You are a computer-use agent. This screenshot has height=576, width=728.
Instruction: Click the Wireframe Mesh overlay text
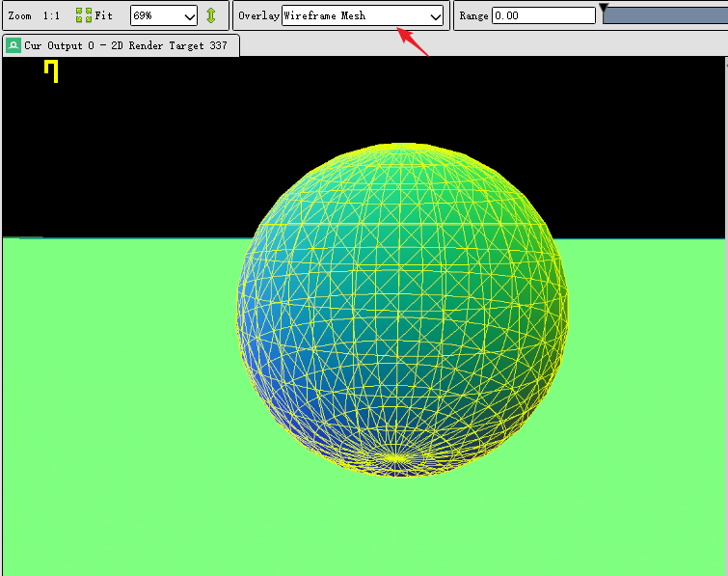(x=325, y=16)
